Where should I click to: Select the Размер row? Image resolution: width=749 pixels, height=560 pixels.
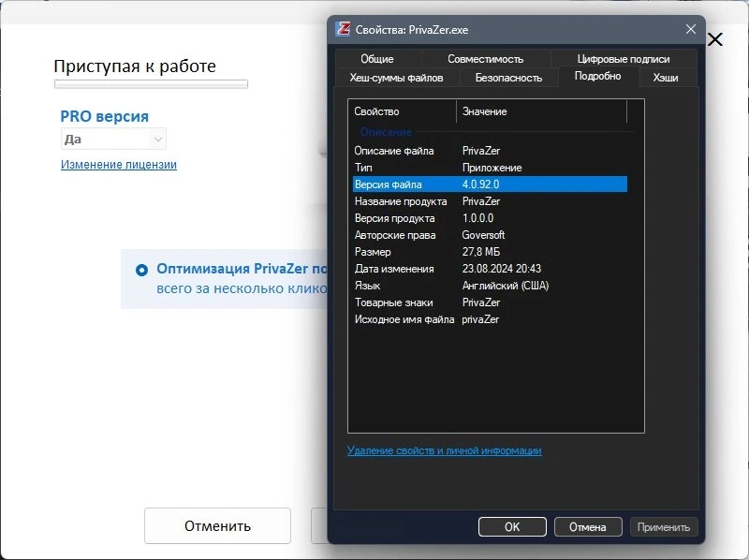490,252
